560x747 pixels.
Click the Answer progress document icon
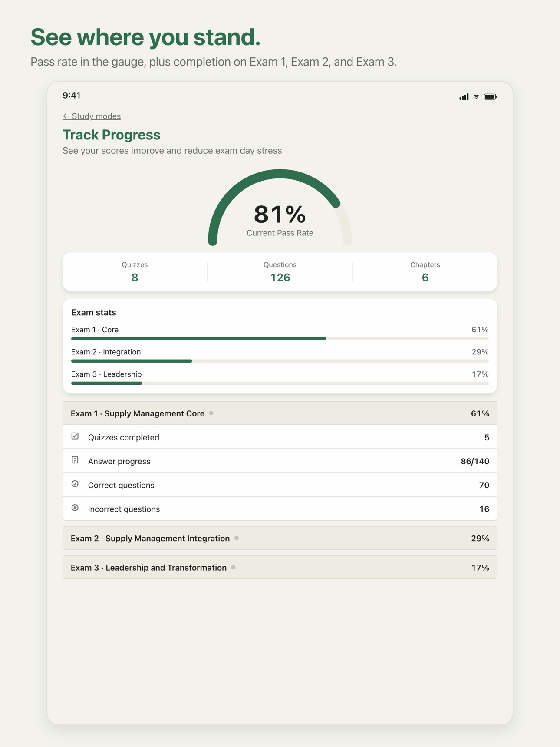point(75,460)
